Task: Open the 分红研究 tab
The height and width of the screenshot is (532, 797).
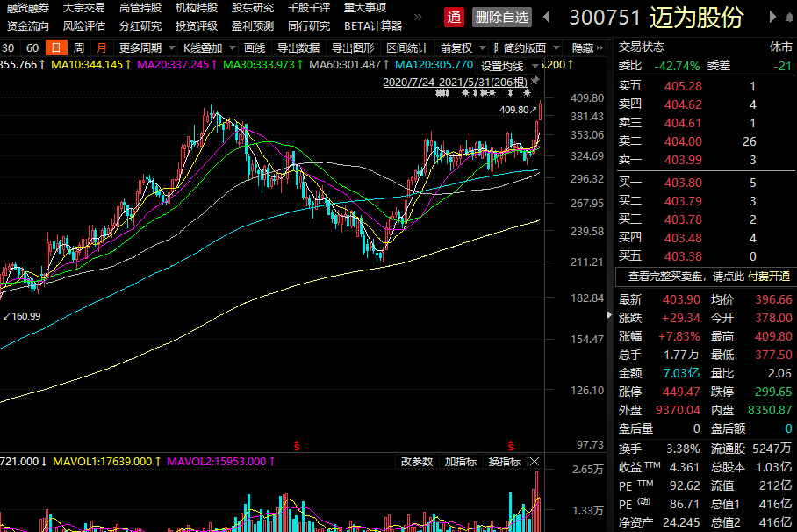Action: click(140, 26)
